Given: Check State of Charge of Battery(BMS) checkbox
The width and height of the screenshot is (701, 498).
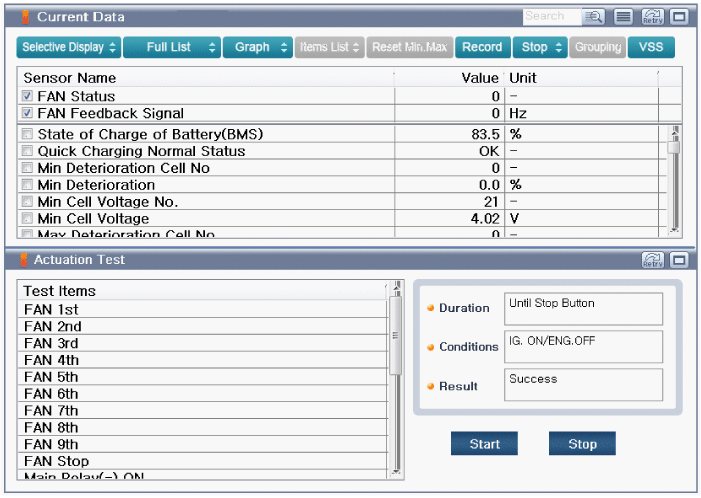Looking at the screenshot, I should tap(28, 134).
